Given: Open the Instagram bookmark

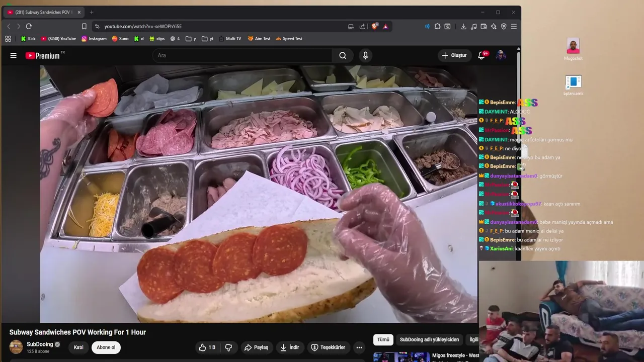Looking at the screenshot, I should click(x=94, y=38).
